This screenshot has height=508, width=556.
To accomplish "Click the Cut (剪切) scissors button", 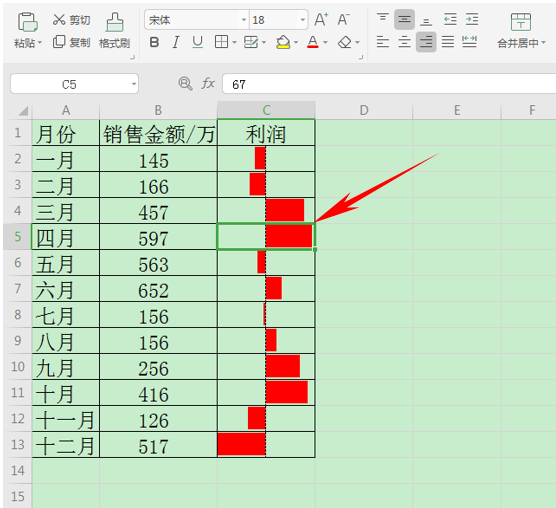I will click(x=71, y=20).
